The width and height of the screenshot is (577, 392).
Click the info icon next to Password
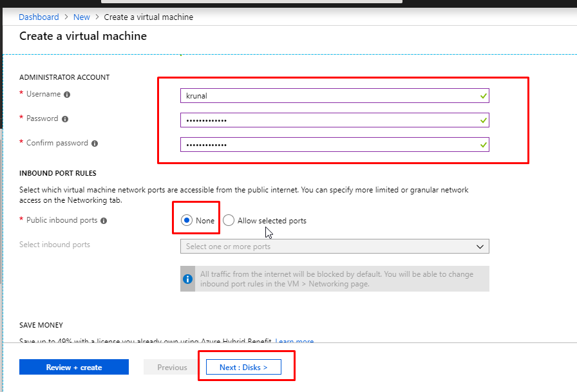pyautogui.click(x=65, y=119)
